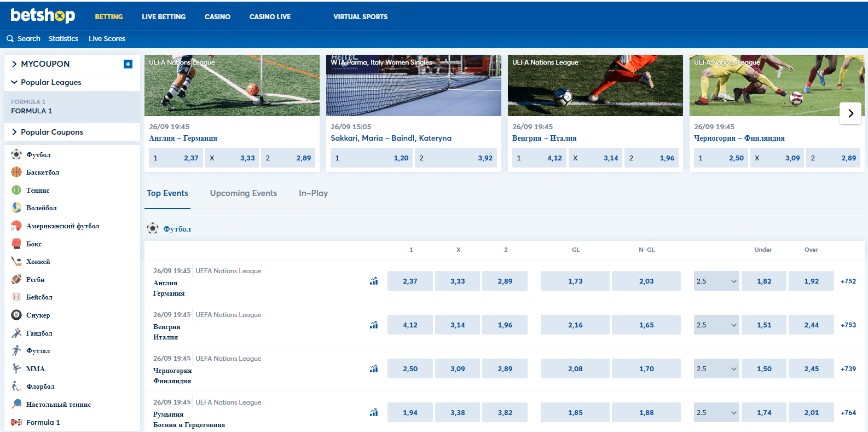
Task: Select odds 2,37 for Англия win in table
Action: 410,281
